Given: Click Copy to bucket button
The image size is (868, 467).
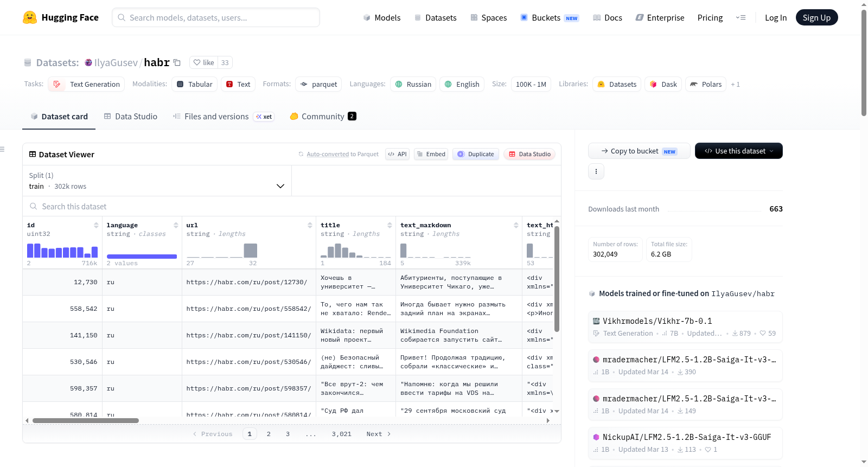Looking at the screenshot, I should (x=639, y=151).
